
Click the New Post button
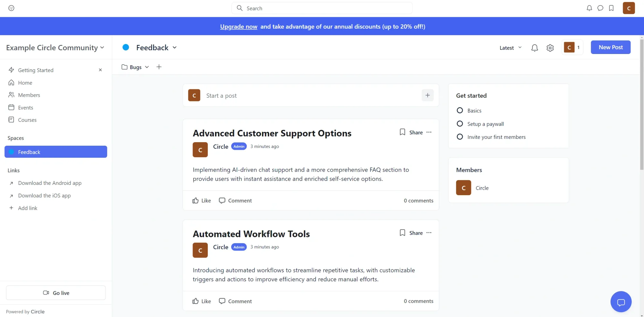(x=611, y=47)
